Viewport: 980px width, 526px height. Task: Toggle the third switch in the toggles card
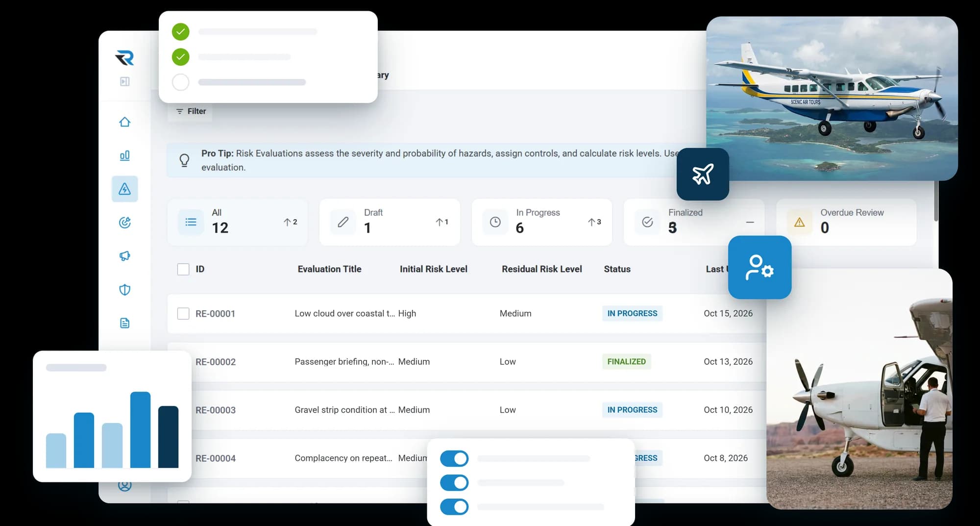pyautogui.click(x=454, y=507)
